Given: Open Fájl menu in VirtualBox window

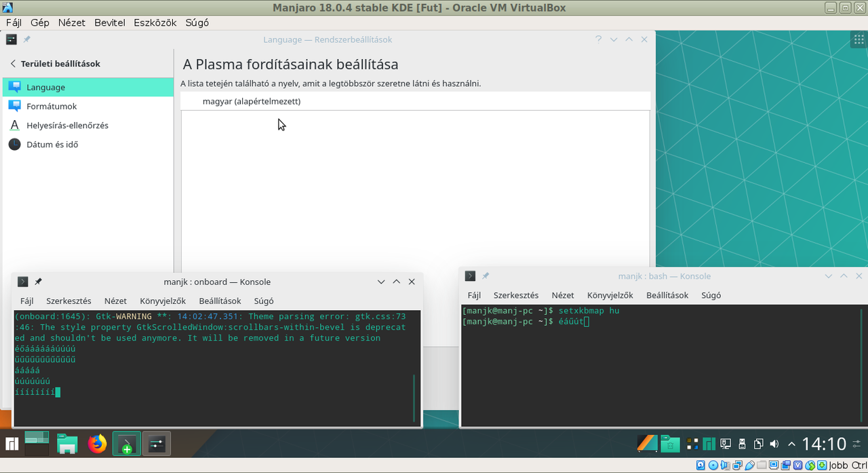Looking at the screenshot, I should click(14, 22).
